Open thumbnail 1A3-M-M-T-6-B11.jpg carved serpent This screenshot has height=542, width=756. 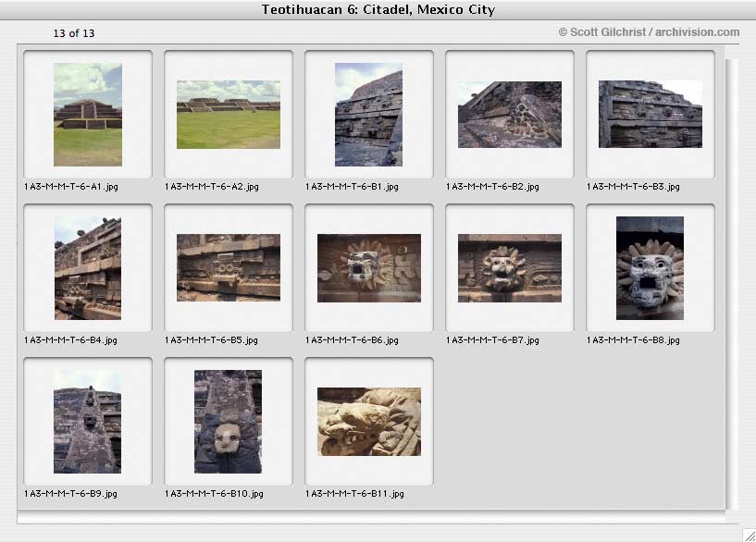click(x=369, y=422)
